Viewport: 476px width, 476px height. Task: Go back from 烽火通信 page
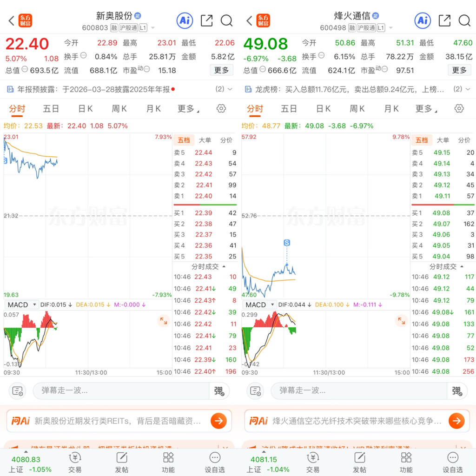[x=250, y=20]
